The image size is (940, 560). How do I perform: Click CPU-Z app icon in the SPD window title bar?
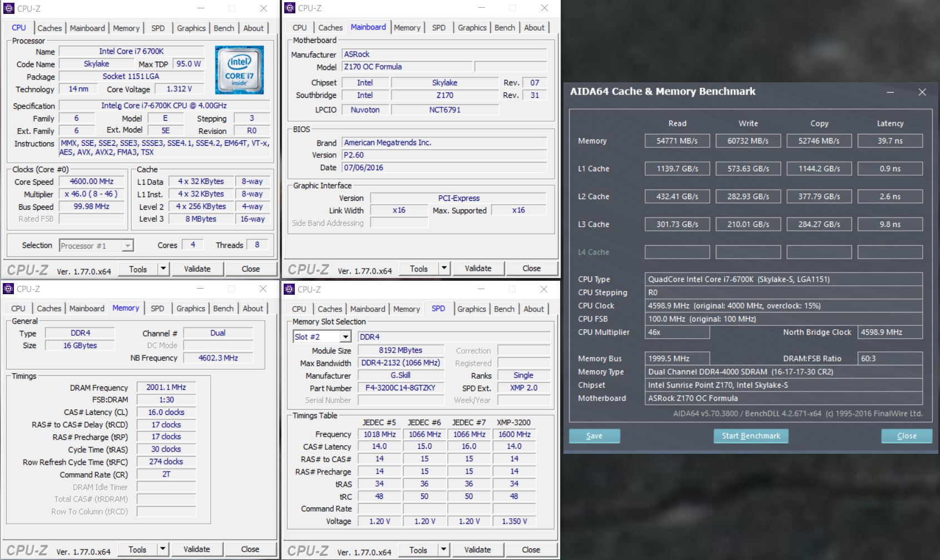[289, 289]
